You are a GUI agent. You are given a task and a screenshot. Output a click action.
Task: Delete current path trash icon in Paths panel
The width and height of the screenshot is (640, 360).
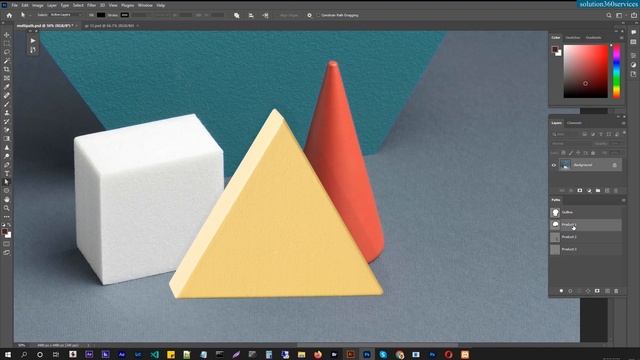616,291
